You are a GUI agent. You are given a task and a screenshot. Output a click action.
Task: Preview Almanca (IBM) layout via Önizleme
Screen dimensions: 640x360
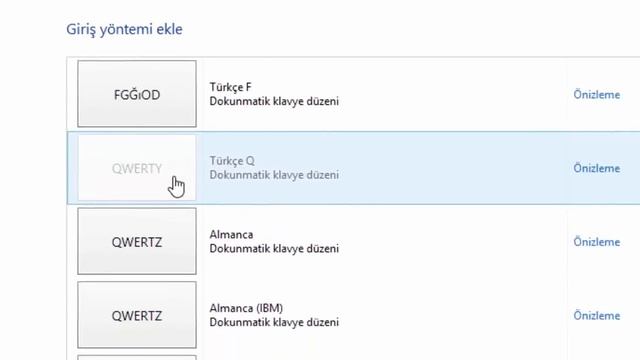[596, 316]
